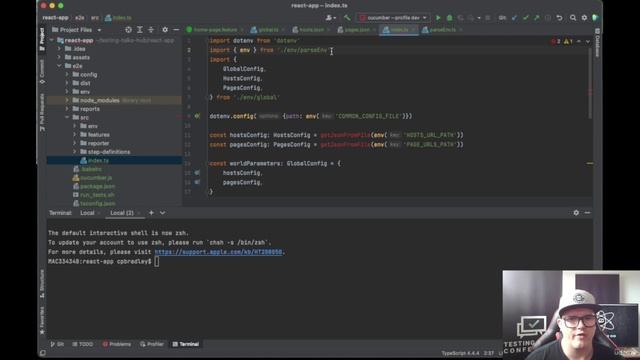Screen dimensions: 640x360
Task: Toggle the Commit tool window side tab
Action: 42,71
